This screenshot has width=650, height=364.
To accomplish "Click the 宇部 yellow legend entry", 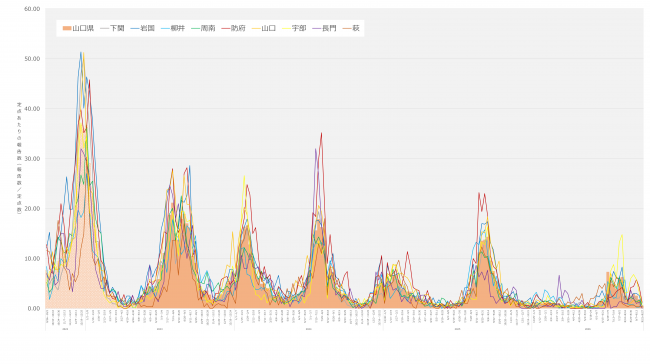I will (294, 29).
